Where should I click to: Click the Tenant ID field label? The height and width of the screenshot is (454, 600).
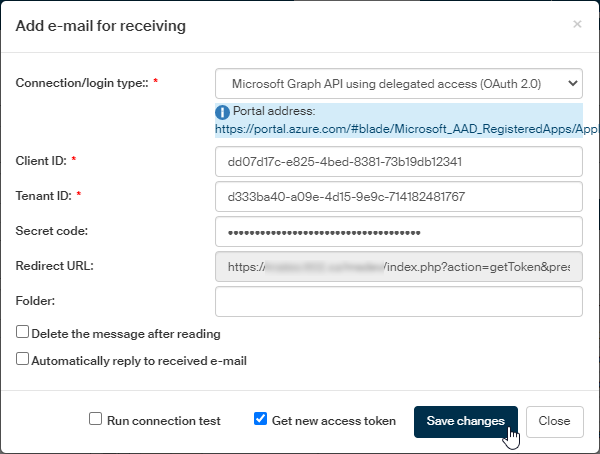[42, 195]
